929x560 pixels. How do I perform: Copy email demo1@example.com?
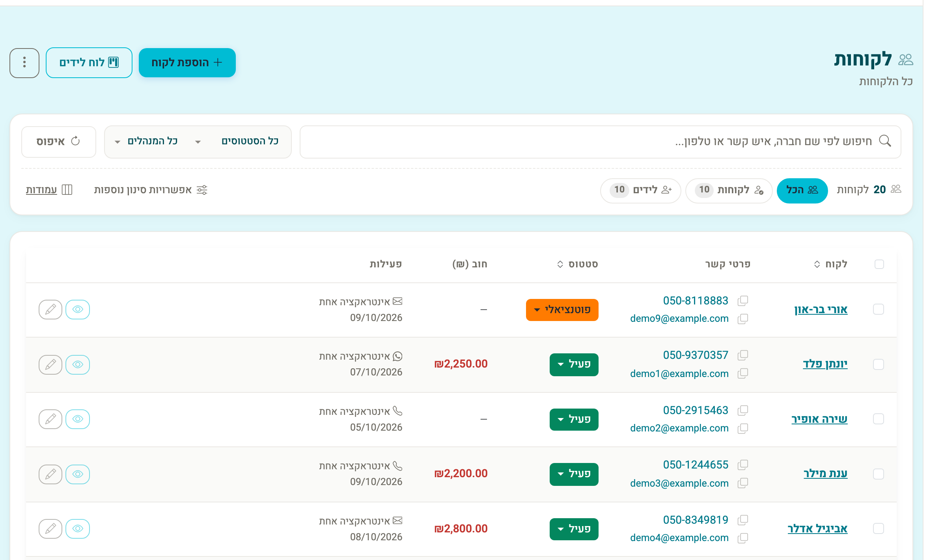point(742,373)
